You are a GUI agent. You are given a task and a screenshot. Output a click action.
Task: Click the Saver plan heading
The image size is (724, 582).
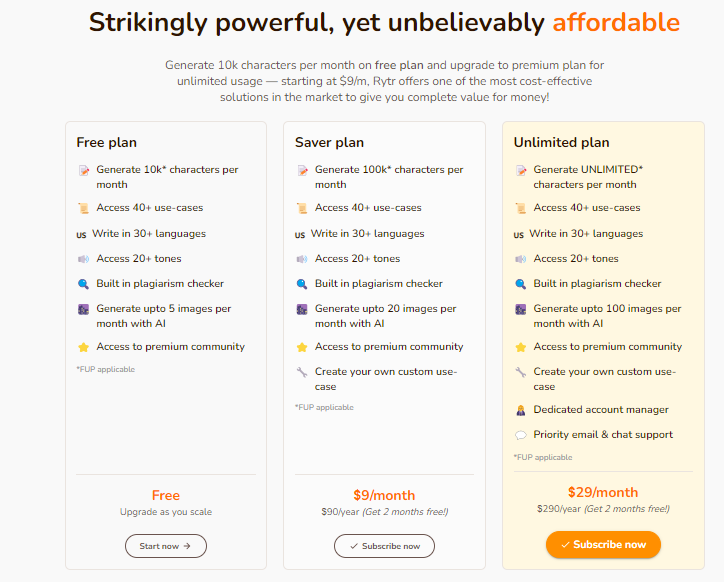point(329,142)
